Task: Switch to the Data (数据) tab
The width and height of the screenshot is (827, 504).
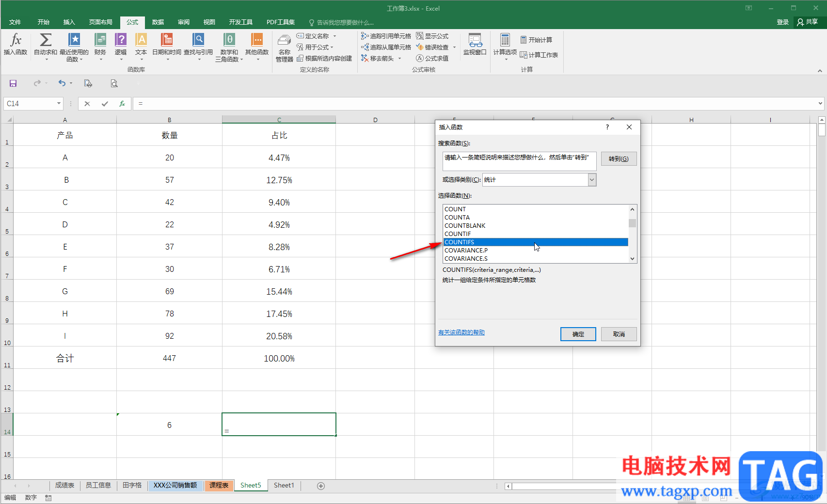Action: tap(158, 22)
